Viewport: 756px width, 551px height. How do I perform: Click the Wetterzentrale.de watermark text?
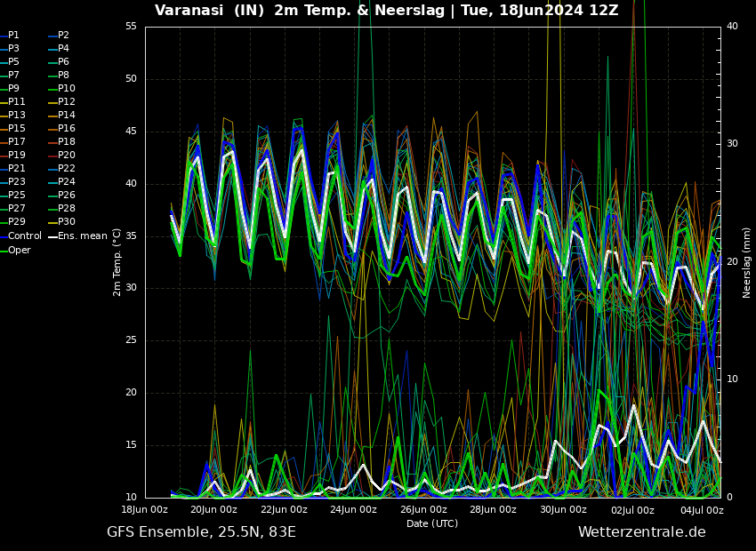click(x=642, y=532)
